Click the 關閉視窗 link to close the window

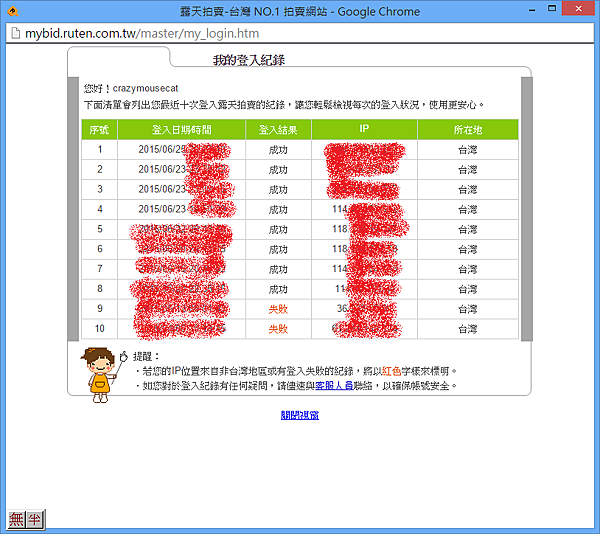[x=300, y=415]
